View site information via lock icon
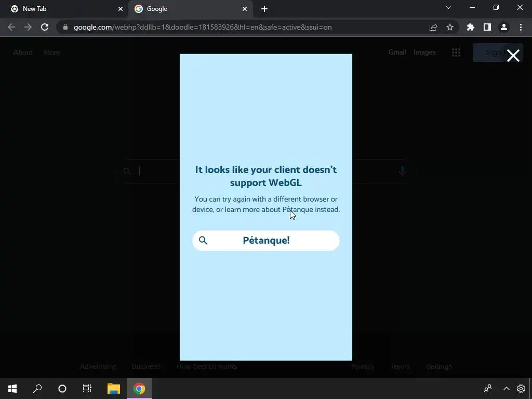This screenshot has width=532, height=399. (65, 27)
